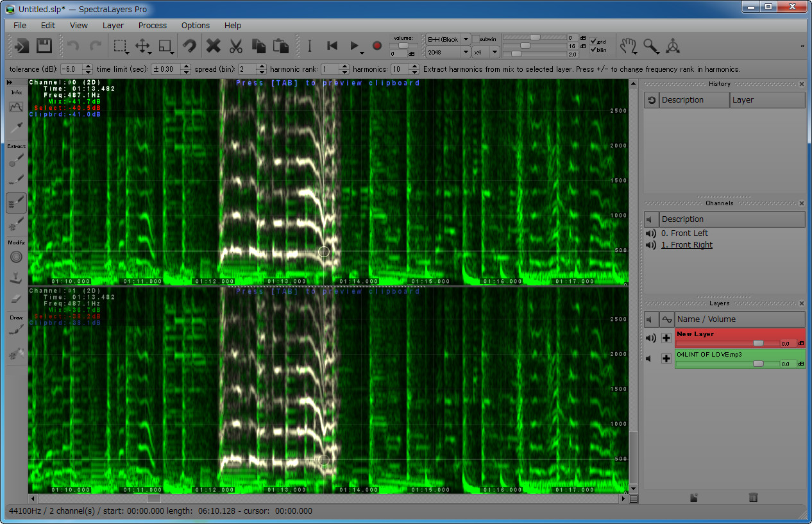Click the Copy icon in the toolbar

coord(258,46)
